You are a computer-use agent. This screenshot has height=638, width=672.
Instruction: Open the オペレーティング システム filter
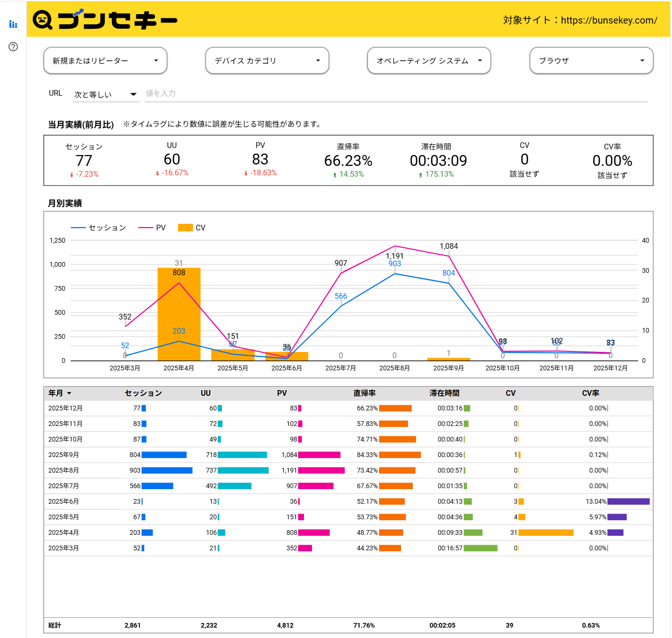[x=429, y=60]
